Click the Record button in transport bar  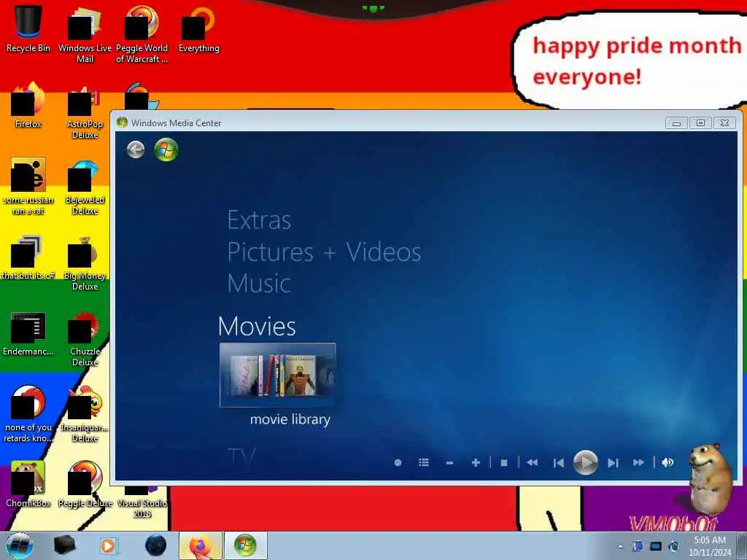click(398, 462)
